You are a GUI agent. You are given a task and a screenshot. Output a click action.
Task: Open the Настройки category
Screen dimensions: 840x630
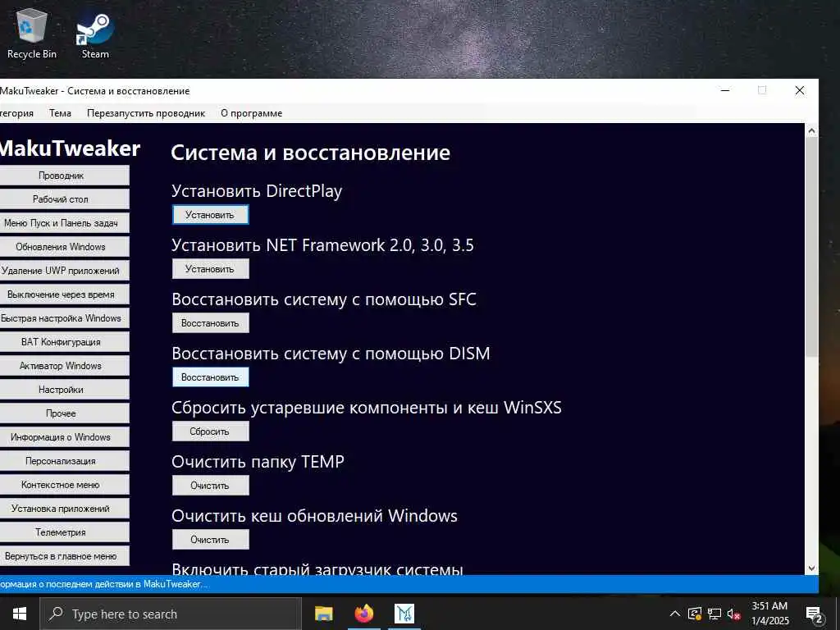(64, 390)
